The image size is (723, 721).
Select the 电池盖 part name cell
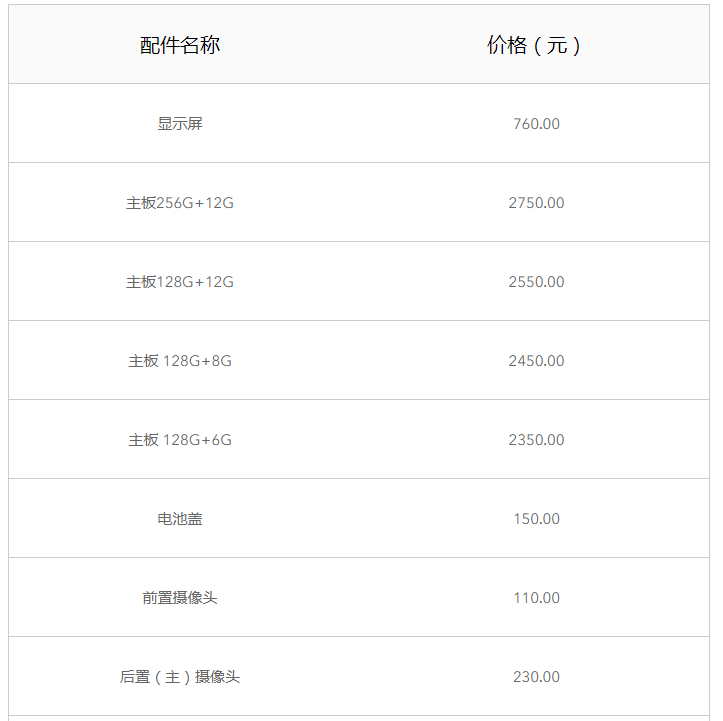click(x=180, y=519)
